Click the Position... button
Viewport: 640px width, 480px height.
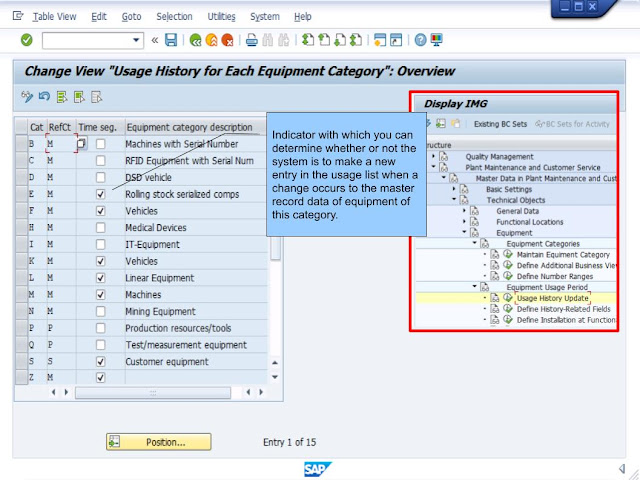click(159, 442)
